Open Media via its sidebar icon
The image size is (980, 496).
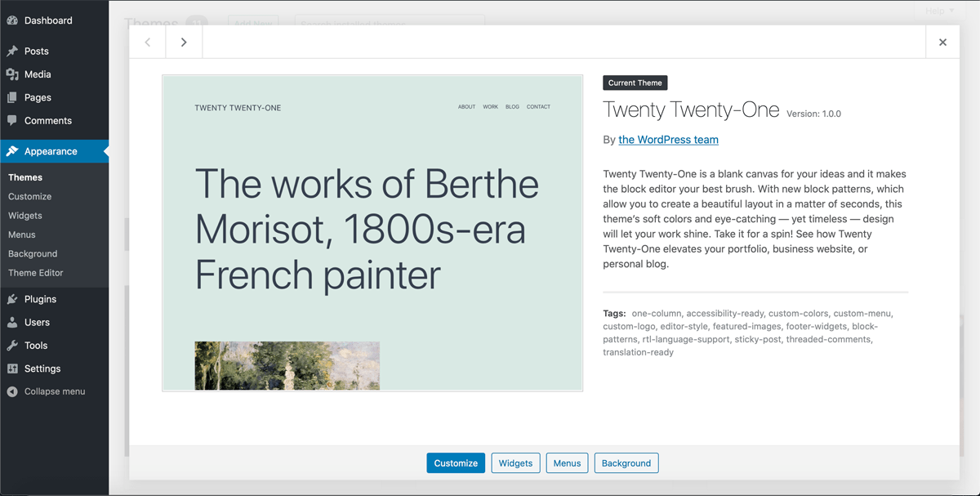[x=12, y=74]
